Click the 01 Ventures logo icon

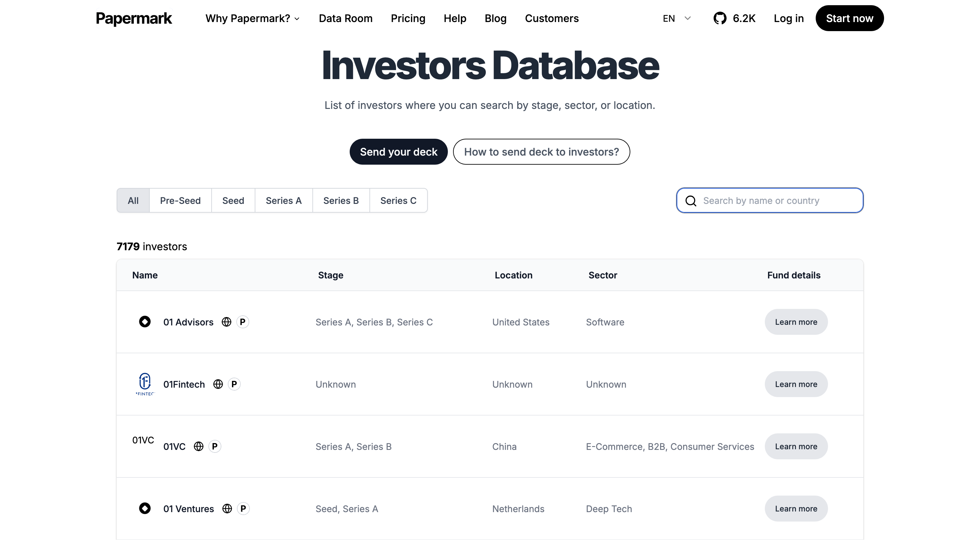click(x=145, y=508)
